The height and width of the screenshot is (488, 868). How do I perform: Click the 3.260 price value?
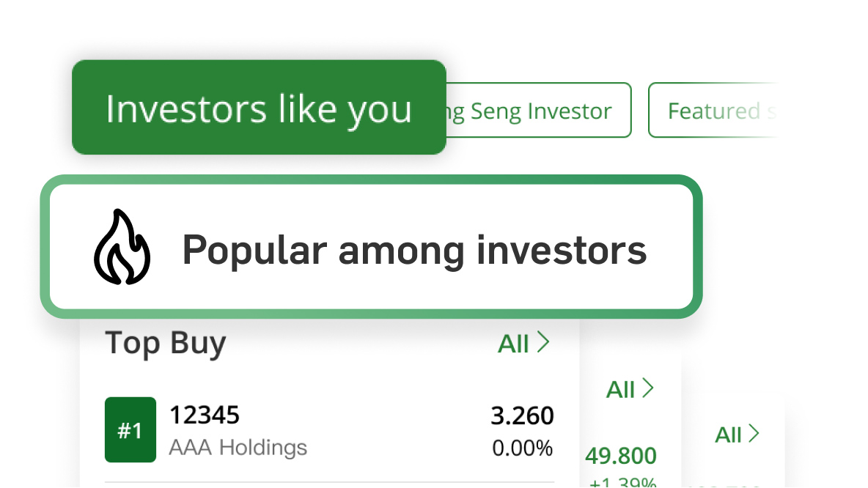point(522,415)
